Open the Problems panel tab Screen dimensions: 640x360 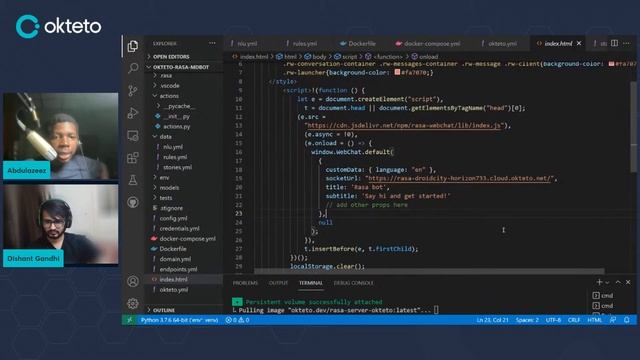click(x=245, y=283)
